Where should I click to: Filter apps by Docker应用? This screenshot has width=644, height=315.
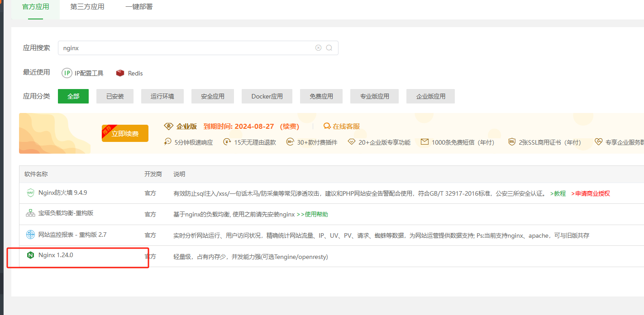(267, 96)
